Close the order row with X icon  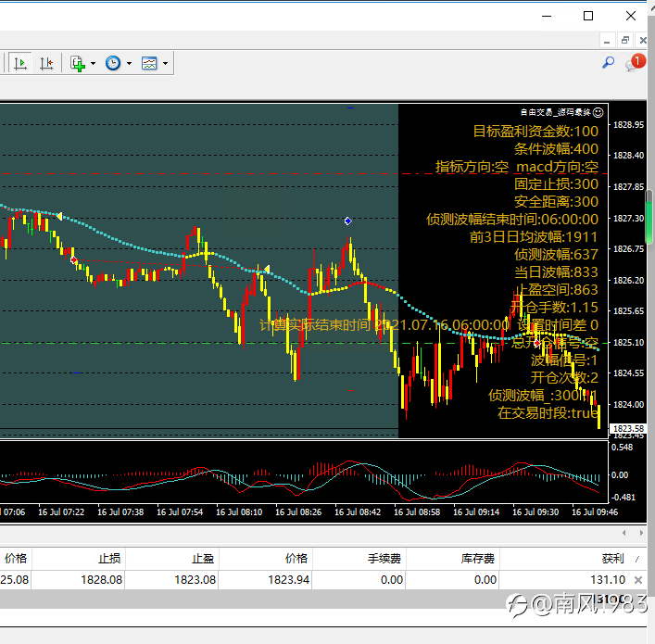coord(638,580)
